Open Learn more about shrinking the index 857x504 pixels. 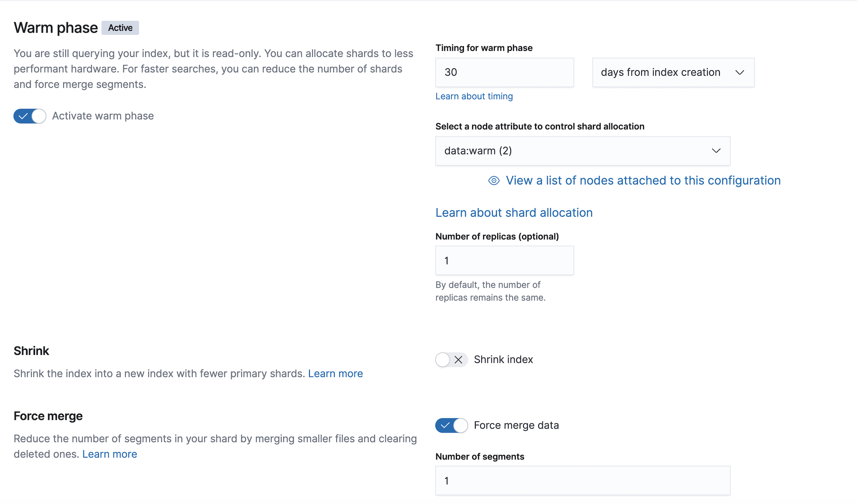335,374
